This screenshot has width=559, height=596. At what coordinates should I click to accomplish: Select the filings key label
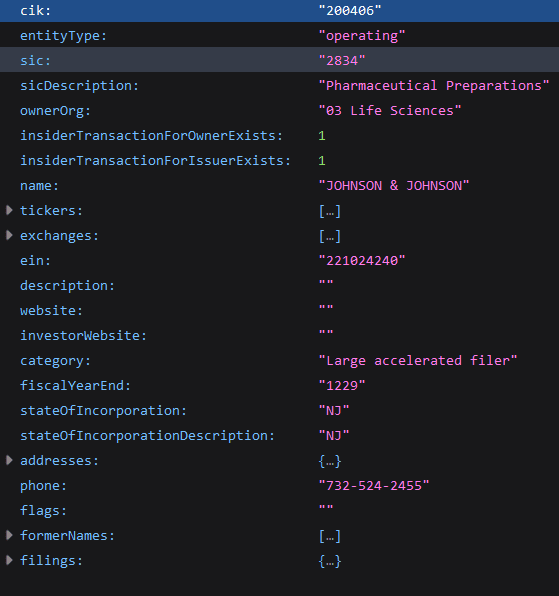(51, 560)
